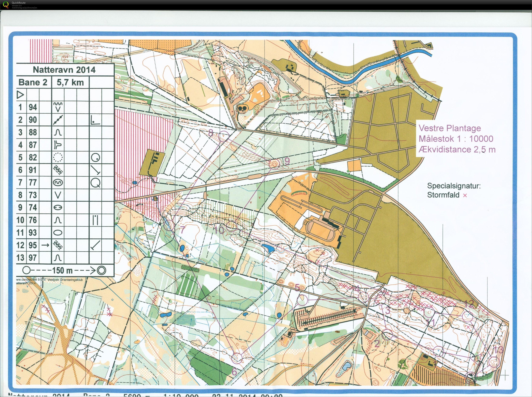The width and height of the screenshot is (532, 397).
Task: Click control code 87 in row 4
Action: 33,145
